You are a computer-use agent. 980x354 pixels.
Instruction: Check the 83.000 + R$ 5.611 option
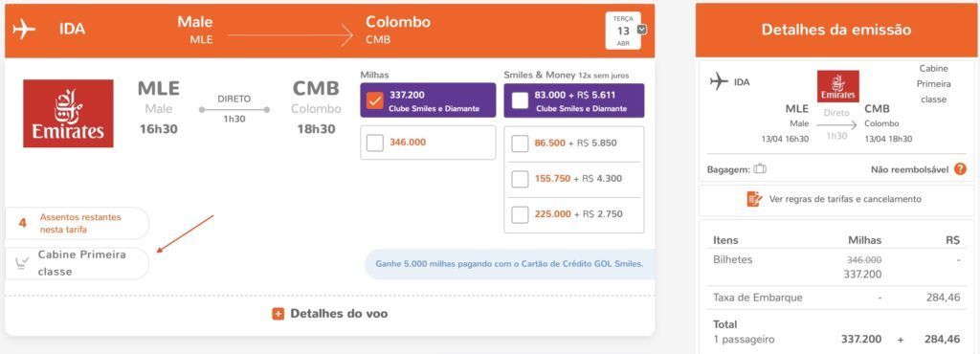(520, 100)
